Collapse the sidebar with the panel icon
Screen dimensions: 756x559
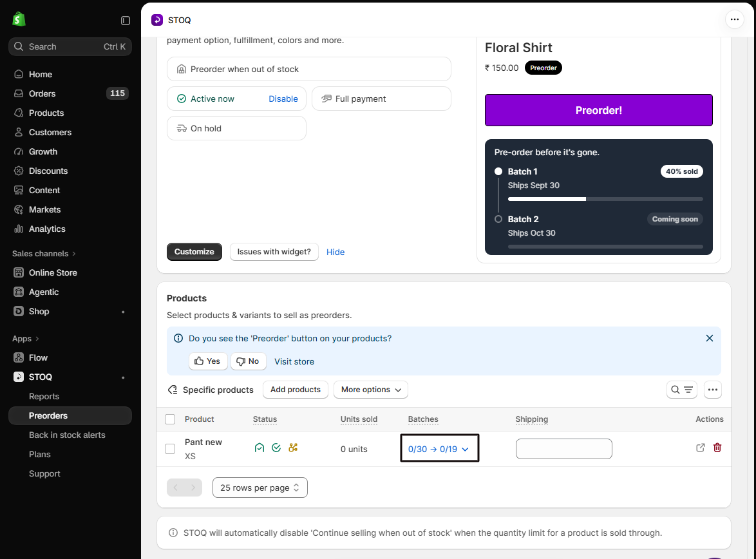[x=126, y=20]
